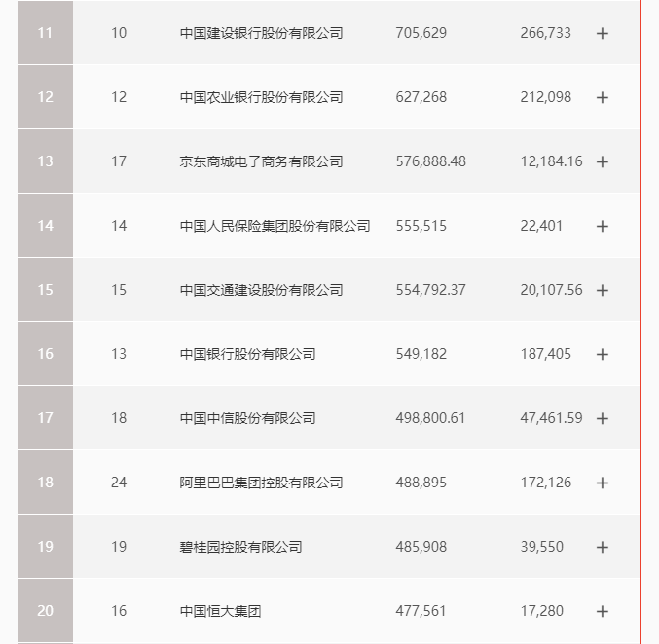Click plus icon beside 京东商城电子商务有限公司
The height and width of the screenshot is (644, 659).
(x=602, y=161)
